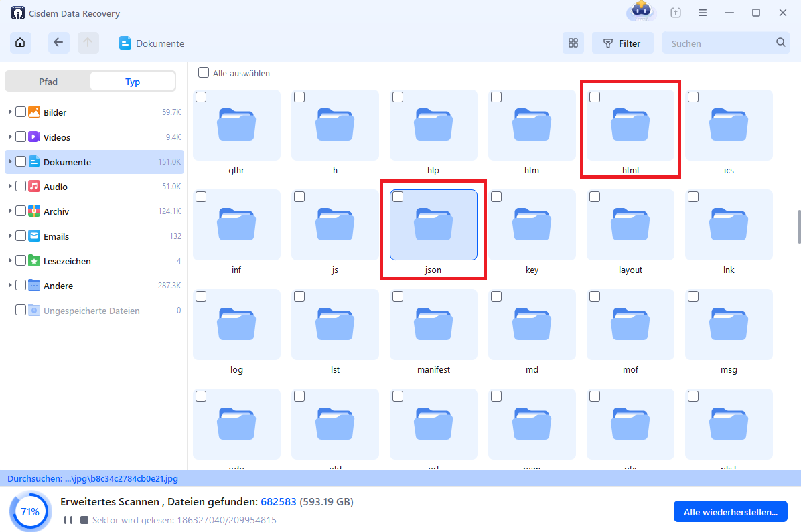Click the search magnifier icon

780,43
